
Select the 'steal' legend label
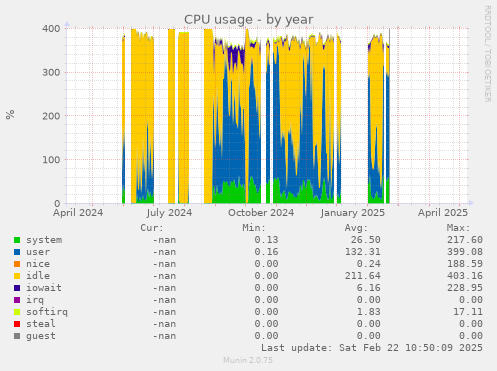[x=41, y=324]
